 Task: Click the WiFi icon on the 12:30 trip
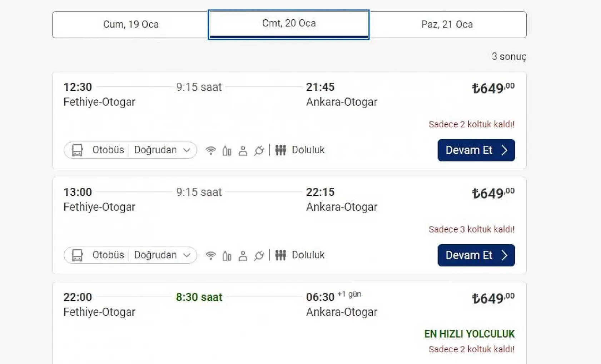point(211,150)
